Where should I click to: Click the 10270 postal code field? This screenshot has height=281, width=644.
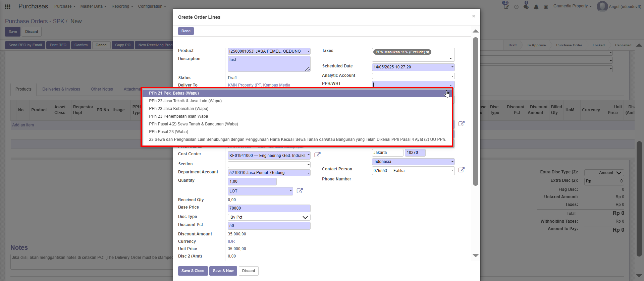pyautogui.click(x=415, y=153)
